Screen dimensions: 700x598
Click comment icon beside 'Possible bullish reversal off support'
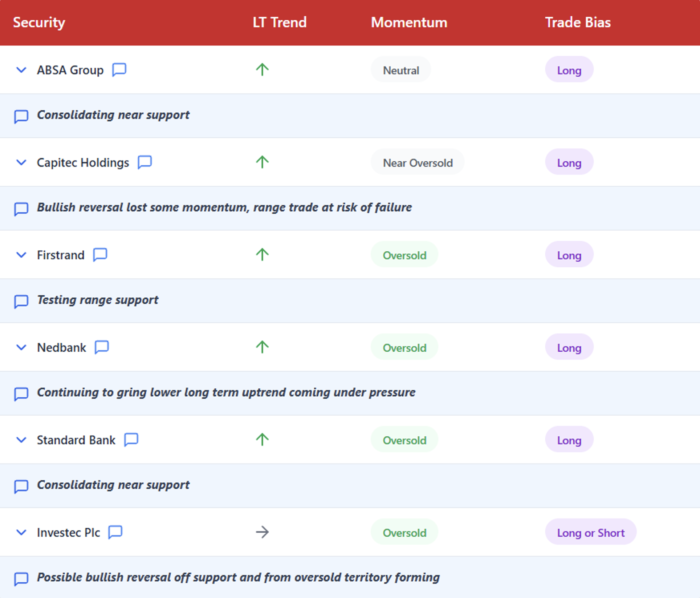coord(21,579)
